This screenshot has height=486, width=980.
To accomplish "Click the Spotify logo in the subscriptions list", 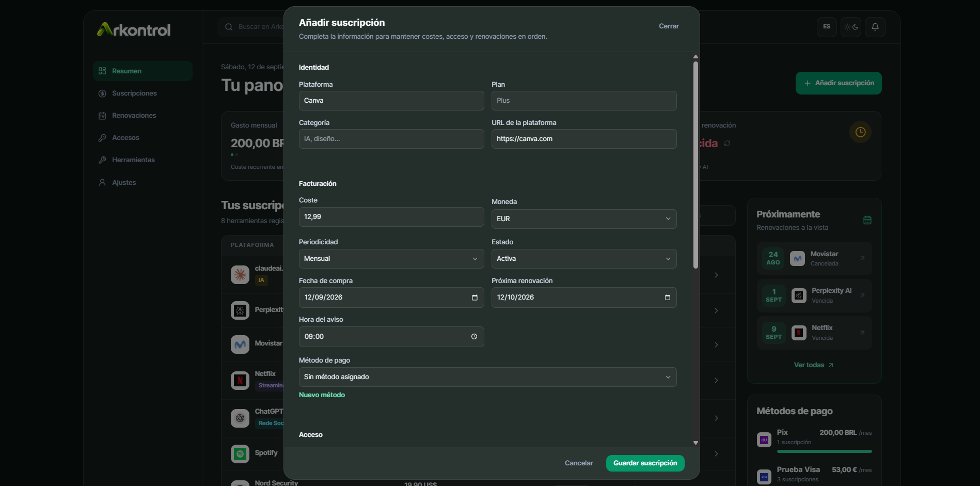I will pos(240,454).
